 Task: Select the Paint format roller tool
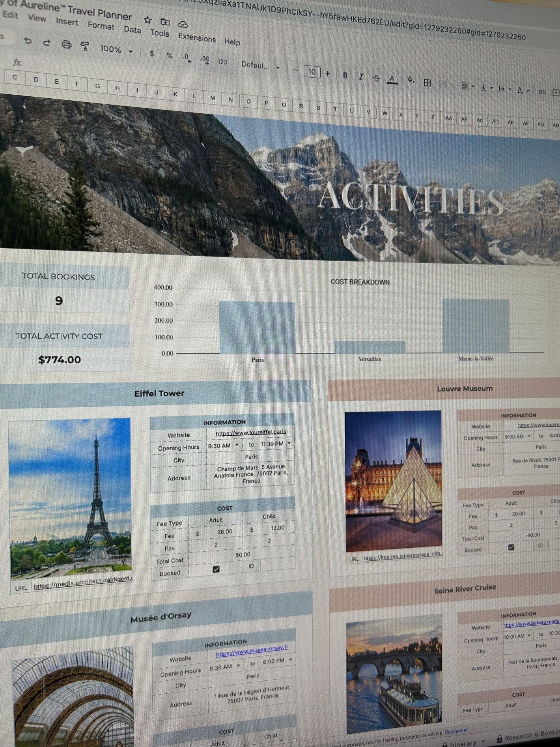(x=84, y=46)
